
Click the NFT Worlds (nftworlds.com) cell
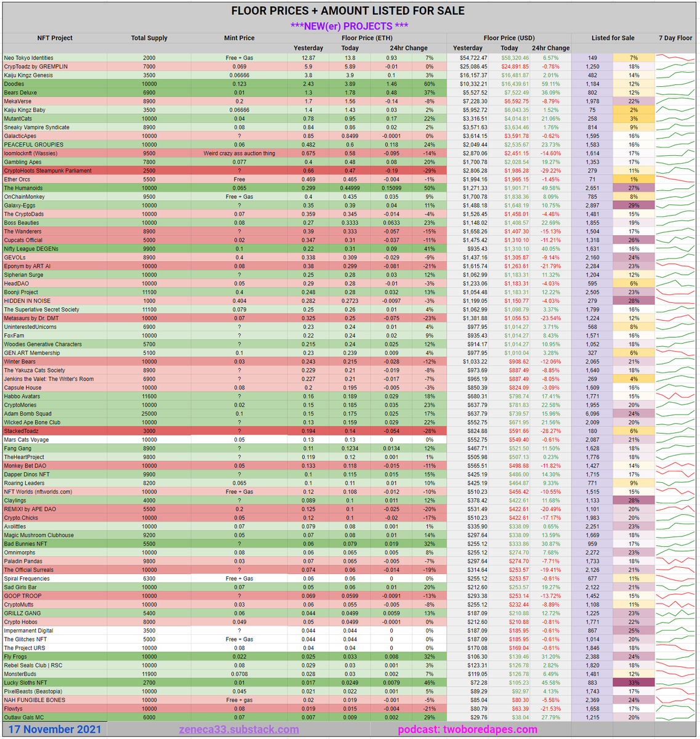tap(55, 492)
